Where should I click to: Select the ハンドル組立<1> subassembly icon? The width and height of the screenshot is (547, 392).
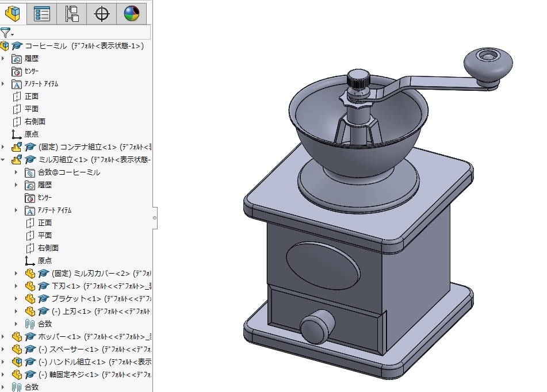click(x=17, y=362)
